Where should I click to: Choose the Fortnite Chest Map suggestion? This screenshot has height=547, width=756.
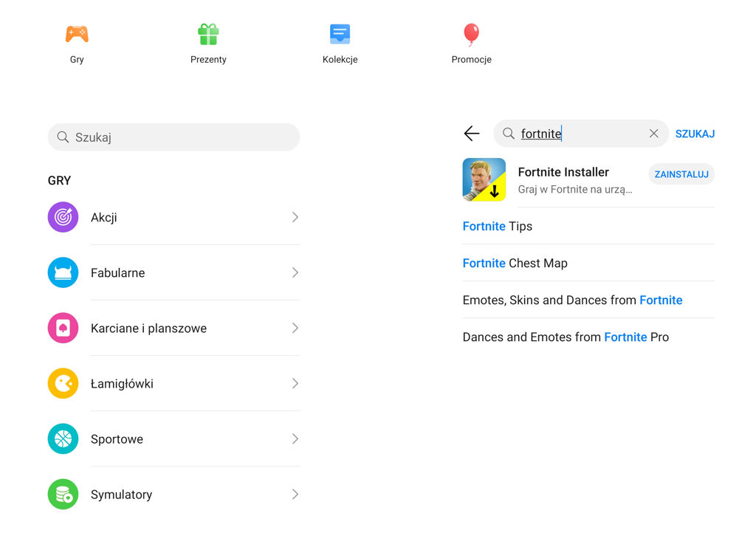click(515, 263)
